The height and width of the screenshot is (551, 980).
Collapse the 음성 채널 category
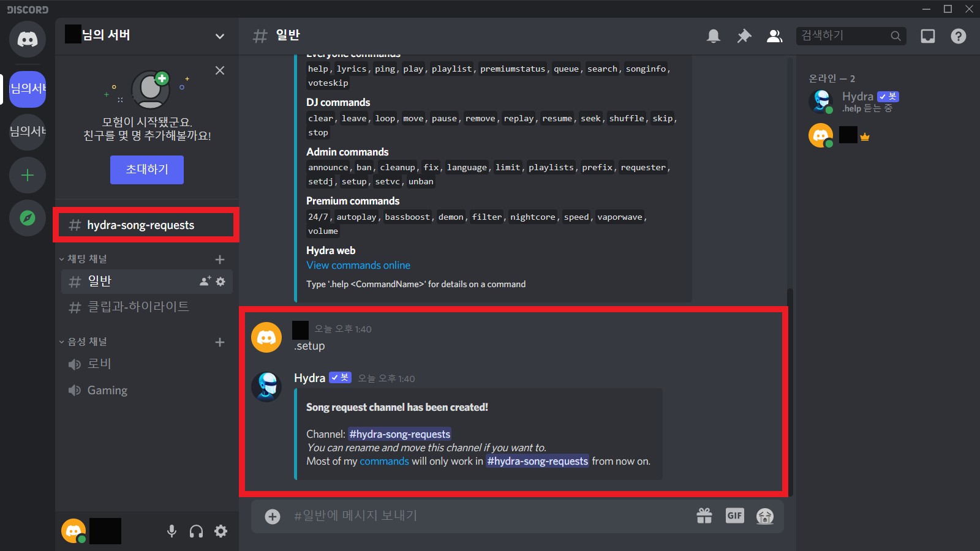tap(83, 342)
